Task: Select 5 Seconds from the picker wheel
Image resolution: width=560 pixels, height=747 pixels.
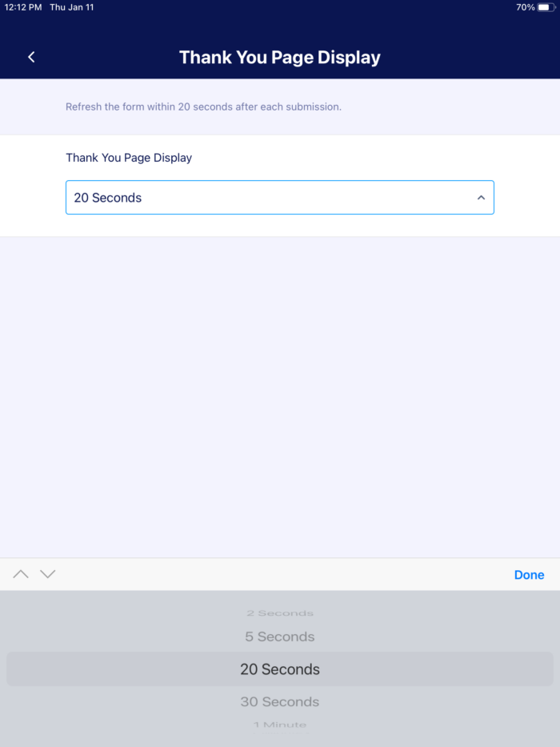Action: (x=280, y=637)
